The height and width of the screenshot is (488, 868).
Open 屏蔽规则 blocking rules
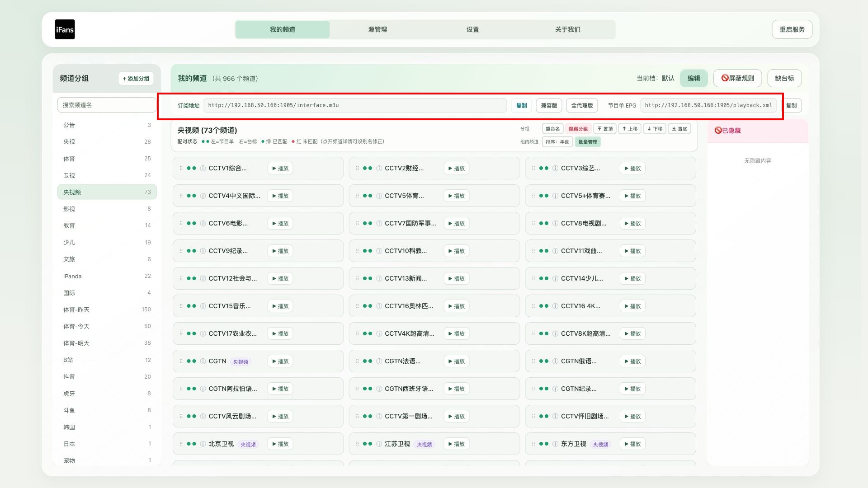pos(737,78)
